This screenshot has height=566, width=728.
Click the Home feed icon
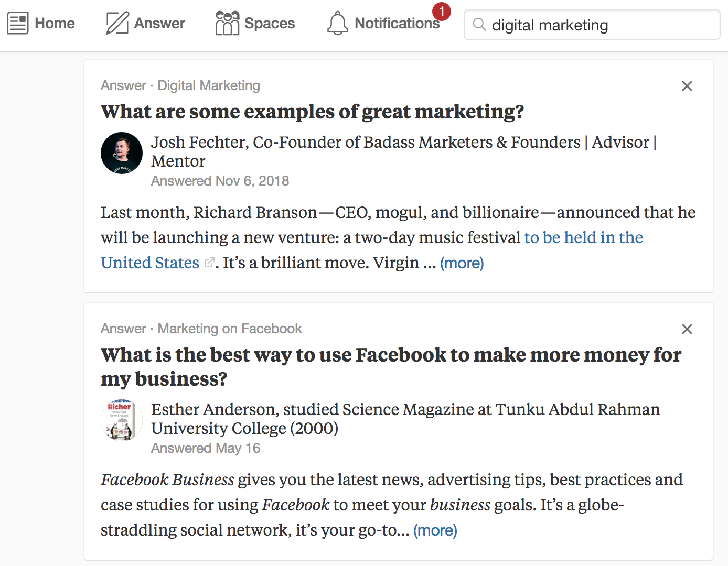pyautogui.click(x=18, y=24)
